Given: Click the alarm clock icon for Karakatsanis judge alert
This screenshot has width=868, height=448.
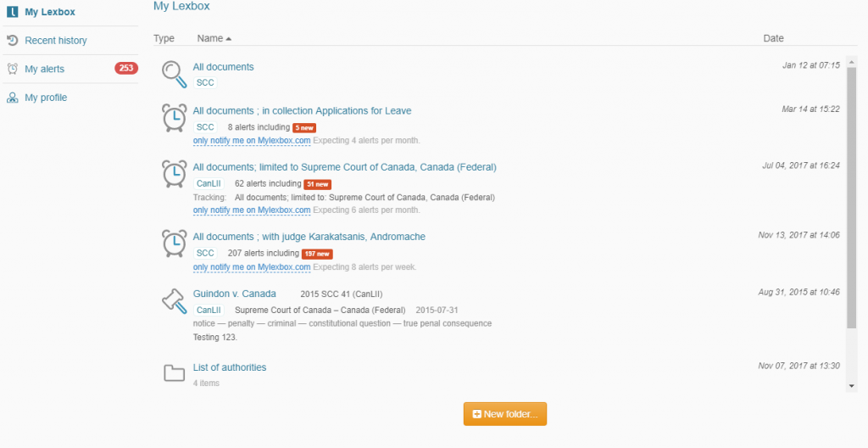Looking at the screenshot, I should (x=175, y=244).
